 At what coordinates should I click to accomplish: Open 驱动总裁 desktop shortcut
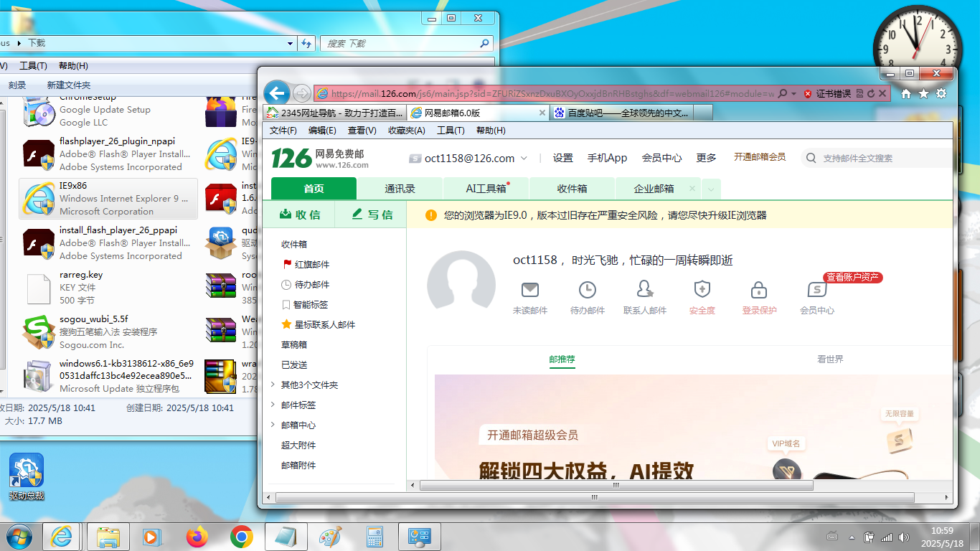coord(27,477)
